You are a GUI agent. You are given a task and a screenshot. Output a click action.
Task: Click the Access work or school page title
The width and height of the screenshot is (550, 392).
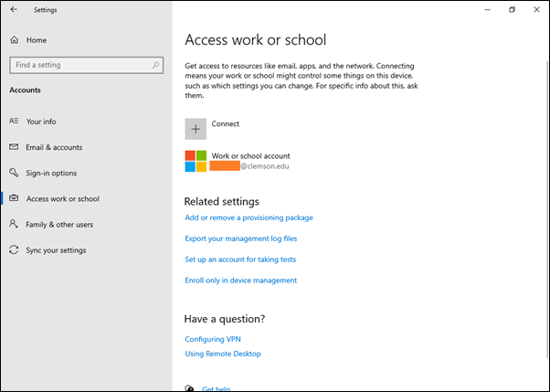pyautogui.click(x=256, y=39)
